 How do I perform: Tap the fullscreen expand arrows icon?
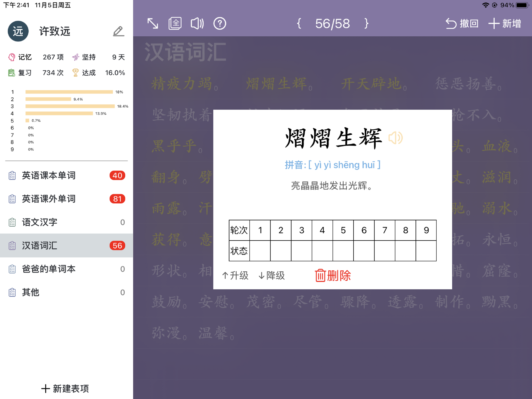click(153, 24)
